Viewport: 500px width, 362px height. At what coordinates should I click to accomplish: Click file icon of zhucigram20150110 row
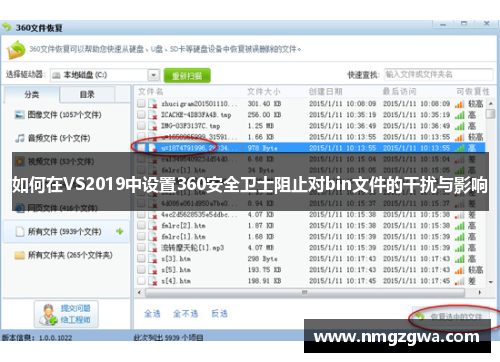[152, 104]
